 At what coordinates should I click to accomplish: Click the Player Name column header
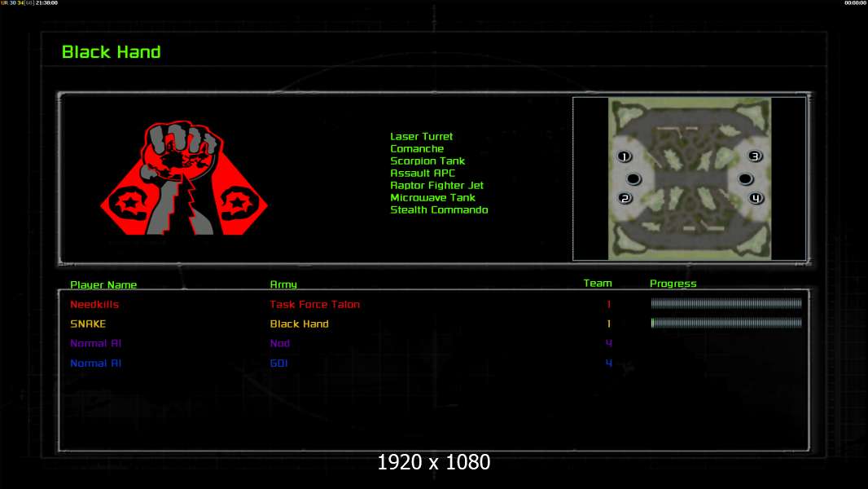(x=103, y=285)
